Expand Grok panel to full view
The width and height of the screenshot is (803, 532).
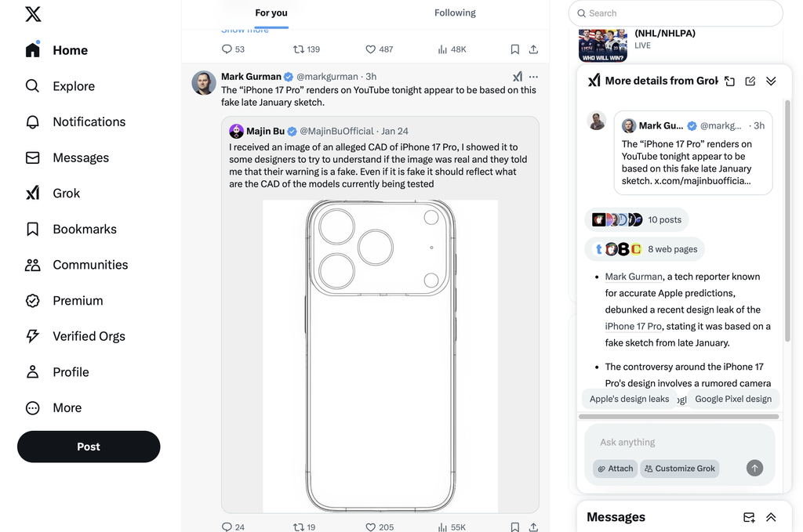click(729, 81)
